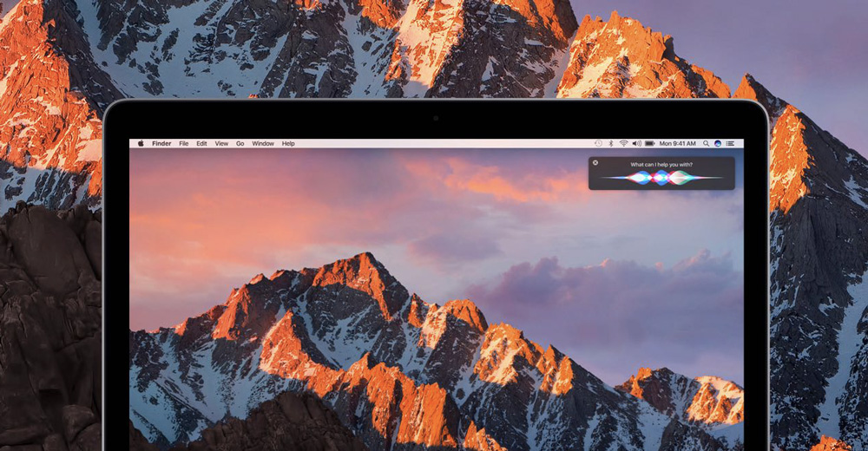Click 'What can I help you with?' text
The width and height of the screenshot is (868, 451).
pyautogui.click(x=661, y=164)
